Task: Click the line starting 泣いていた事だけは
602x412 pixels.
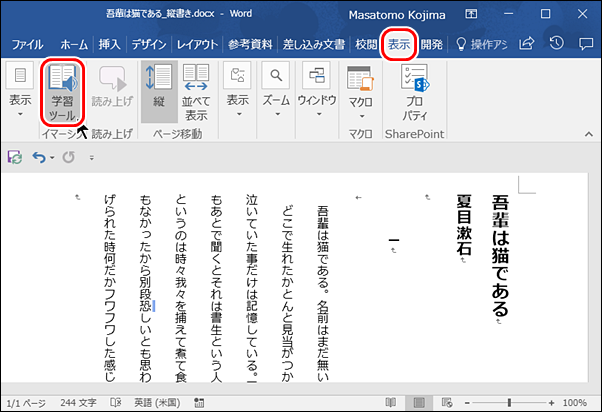Action: coord(252,288)
